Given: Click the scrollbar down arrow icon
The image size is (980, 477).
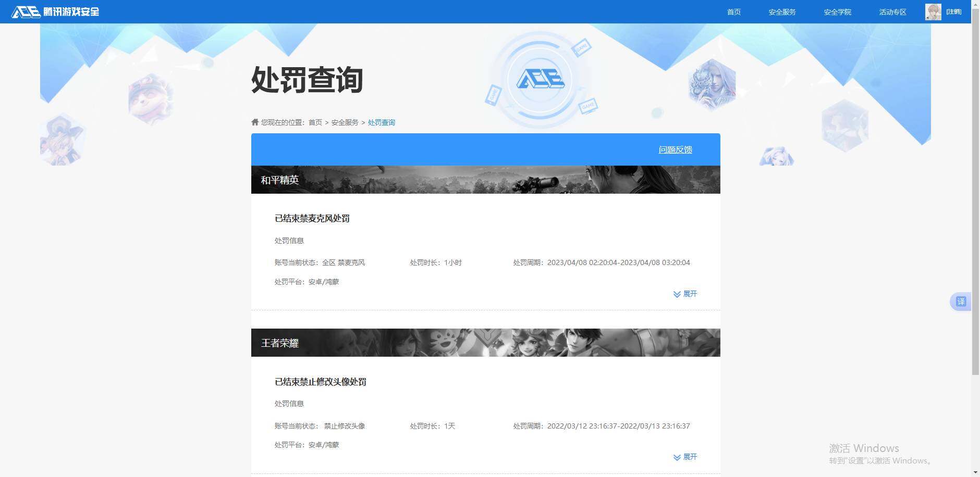Looking at the screenshot, I should 976,472.
